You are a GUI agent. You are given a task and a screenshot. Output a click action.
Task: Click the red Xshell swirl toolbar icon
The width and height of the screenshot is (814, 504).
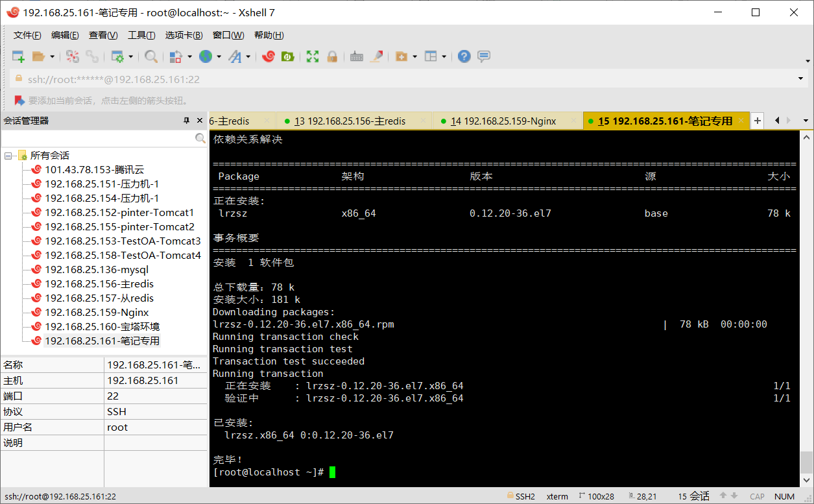coord(269,56)
